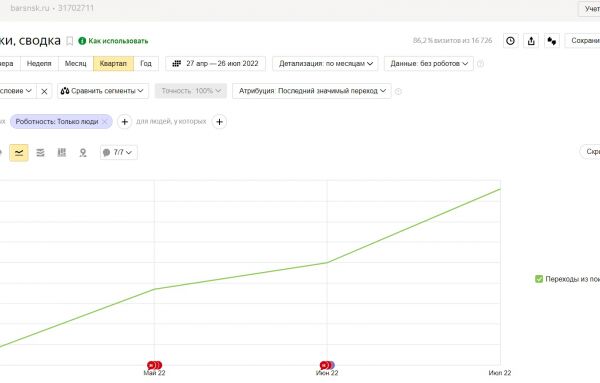Viewport: 600px width, 383px height.
Task: Select the 'Месяц' period tab
Action: tap(75, 64)
